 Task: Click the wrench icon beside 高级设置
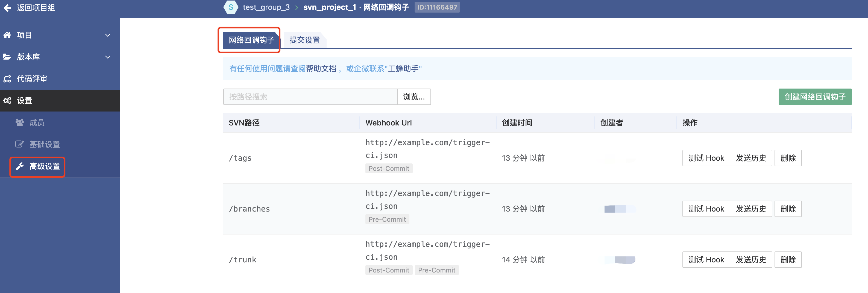[20, 166]
